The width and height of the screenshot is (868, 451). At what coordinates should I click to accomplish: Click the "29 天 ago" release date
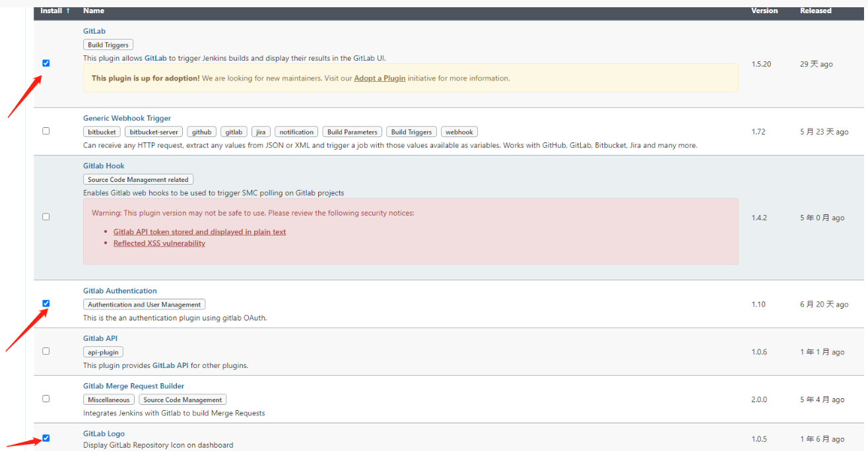click(817, 64)
